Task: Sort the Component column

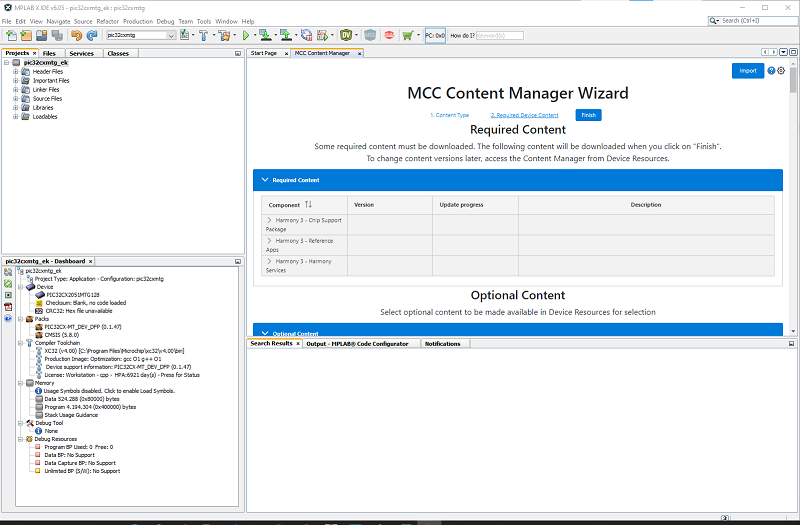Action: click(x=308, y=204)
